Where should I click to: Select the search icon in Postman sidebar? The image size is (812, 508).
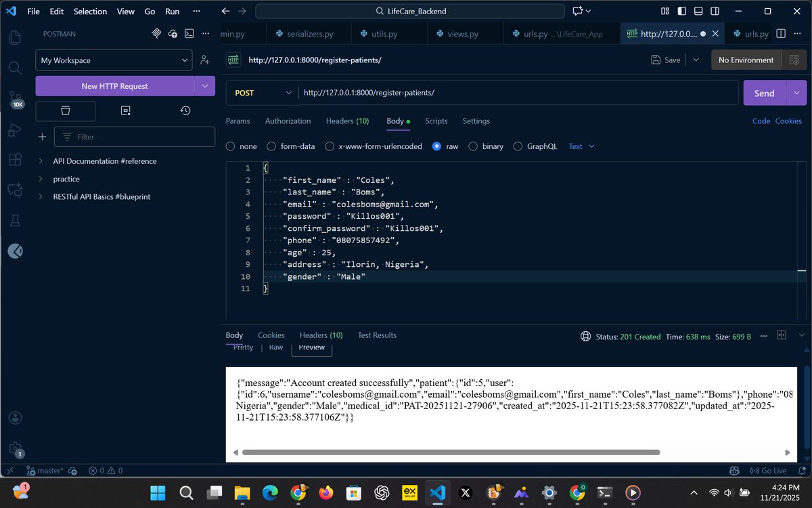pyautogui.click(x=15, y=68)
